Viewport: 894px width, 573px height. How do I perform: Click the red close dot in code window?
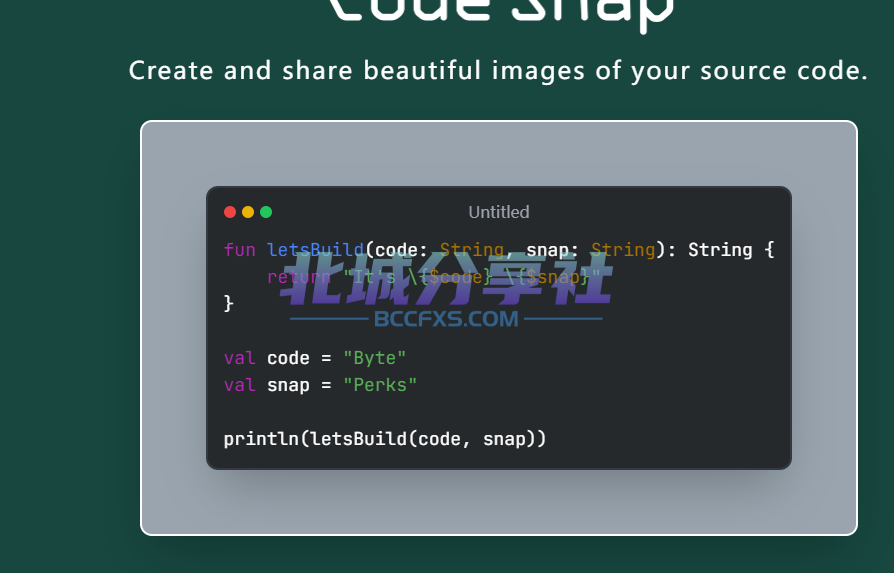pos(230,212)
